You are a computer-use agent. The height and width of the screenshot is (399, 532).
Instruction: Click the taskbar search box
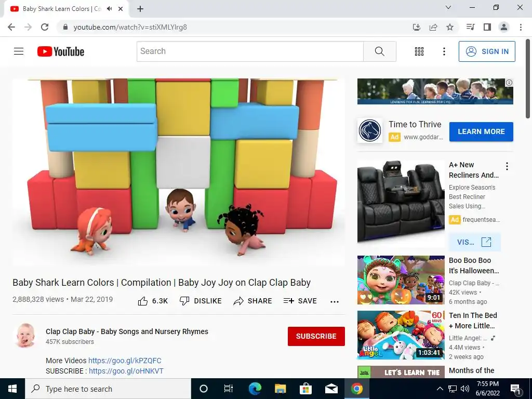[x=108, y=389]
